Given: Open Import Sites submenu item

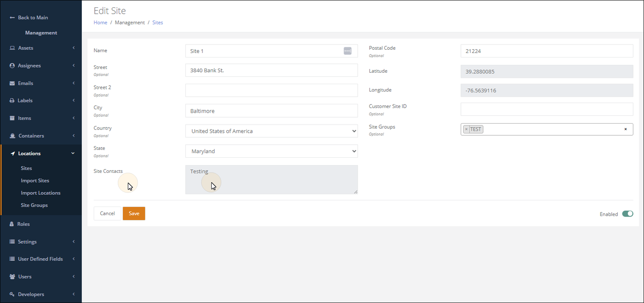Looking at the screenshot, I should pyautogui.click(x=35, y=181).
